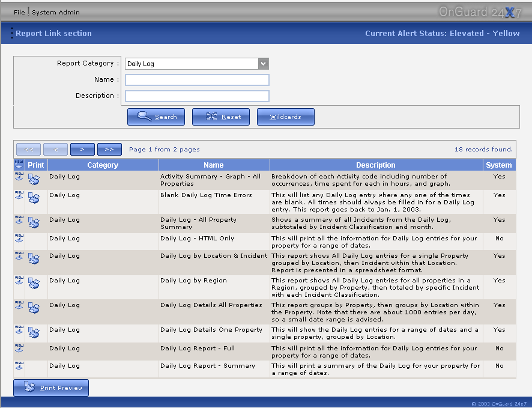Click the Name input field
Screen dimensions: 532x408
tap(197, 80)
